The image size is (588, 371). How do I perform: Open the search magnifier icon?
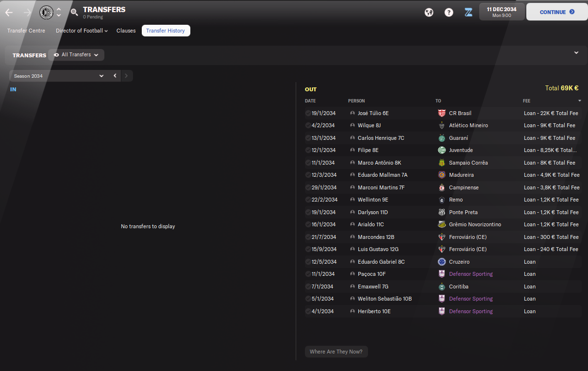74,12
